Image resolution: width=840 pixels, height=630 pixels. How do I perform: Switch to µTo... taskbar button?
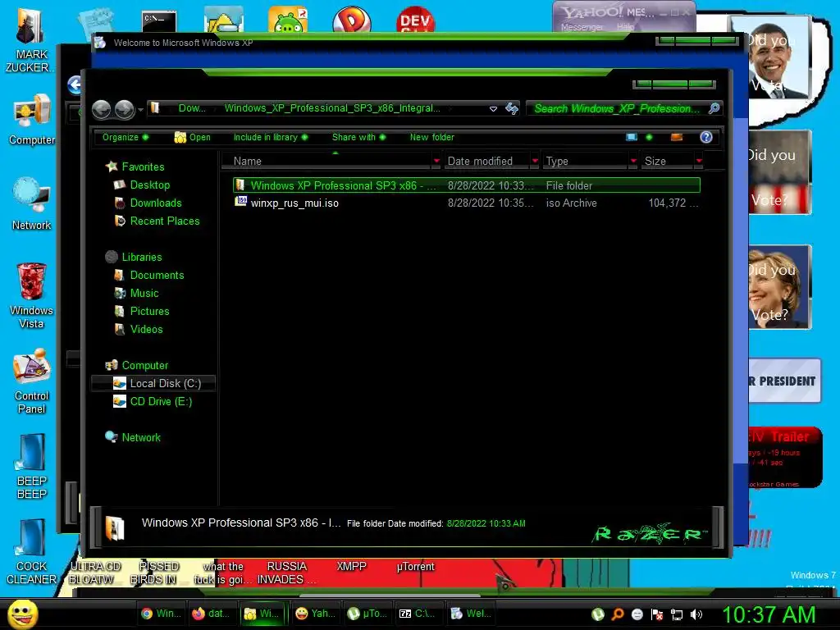pyautogui.click(x=367, y=614)
